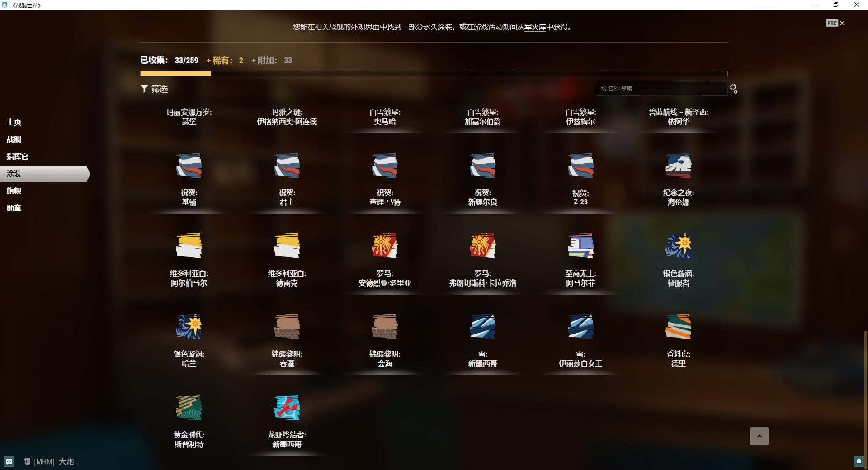Open search settings gear next to search box
This screenshot has width=868, height=470.
(733, 89)
